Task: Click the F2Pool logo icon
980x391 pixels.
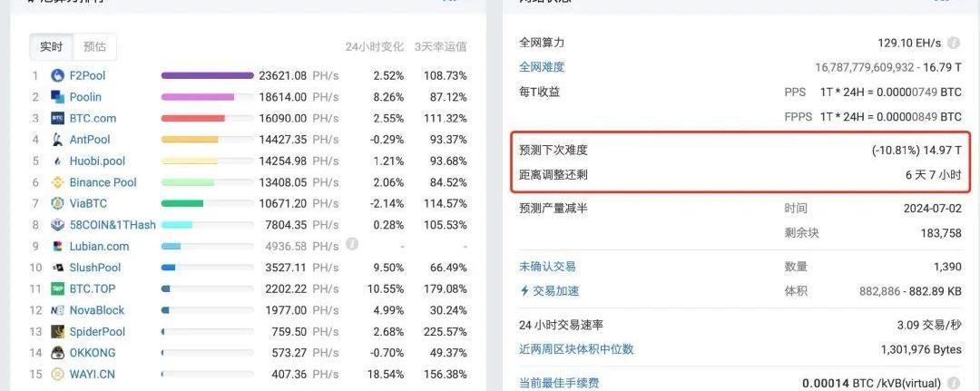Action: [x=58, y=75]
